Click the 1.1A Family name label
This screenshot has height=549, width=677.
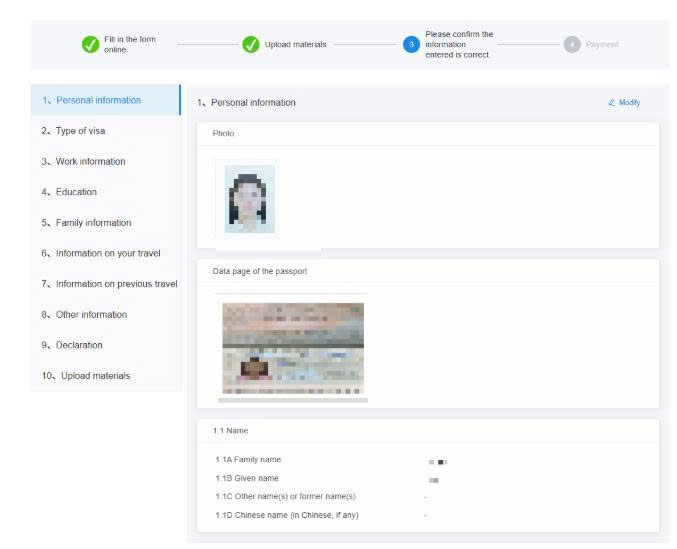[248, 460]
